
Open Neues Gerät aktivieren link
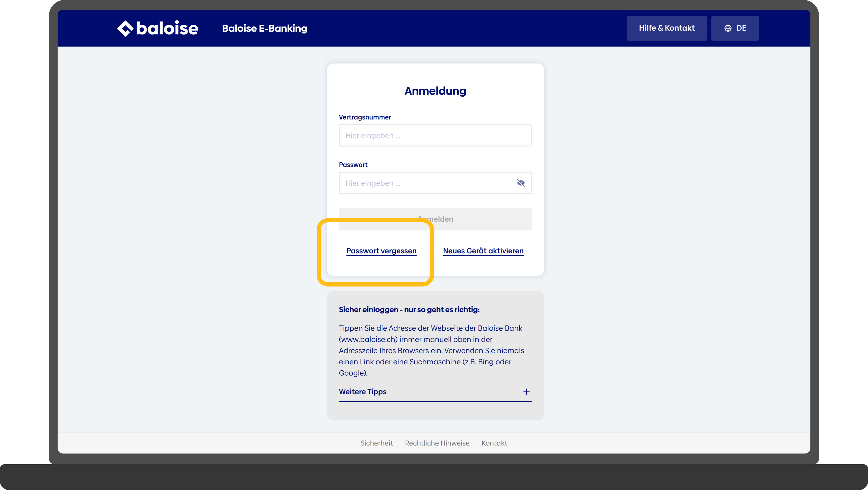point(483,251)
